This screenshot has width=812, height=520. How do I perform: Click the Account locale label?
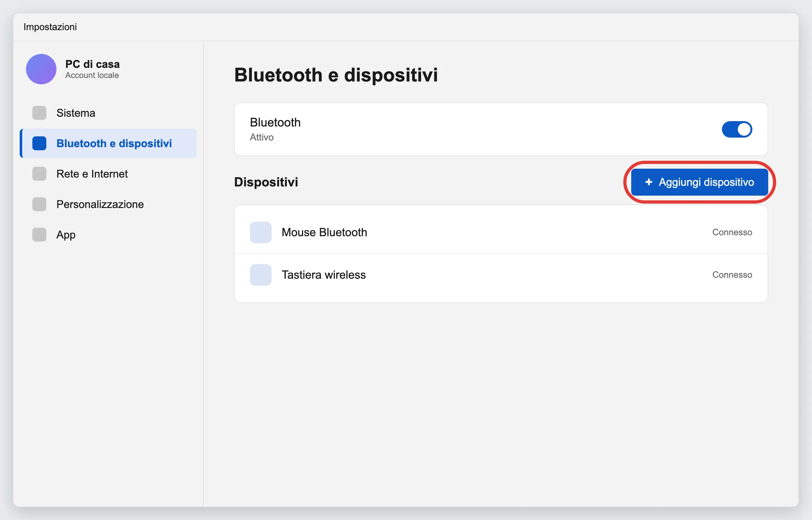coord(92,75)
